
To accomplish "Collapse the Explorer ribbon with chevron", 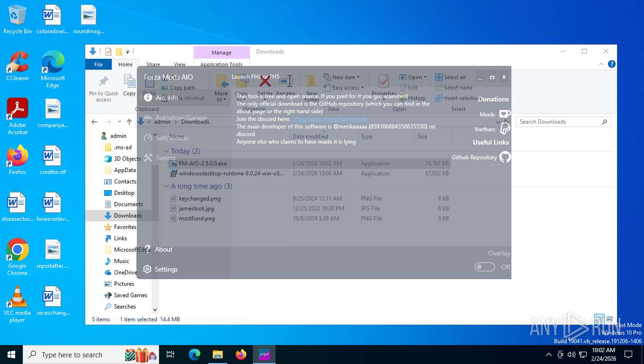I will click(x=602, y=64).
